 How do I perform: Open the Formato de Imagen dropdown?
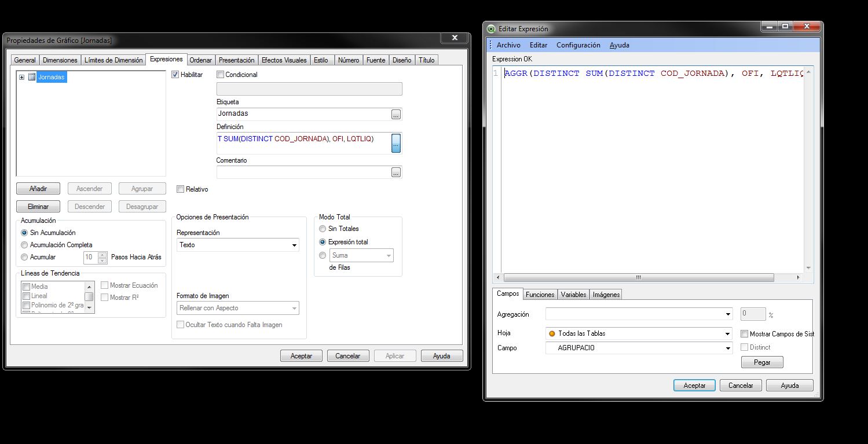pos(237,308)
